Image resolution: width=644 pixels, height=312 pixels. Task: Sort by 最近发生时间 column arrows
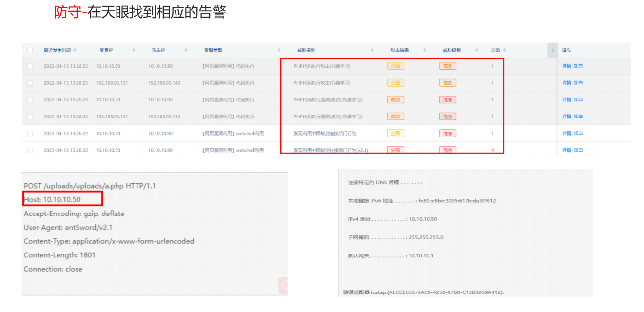point(75,50)
